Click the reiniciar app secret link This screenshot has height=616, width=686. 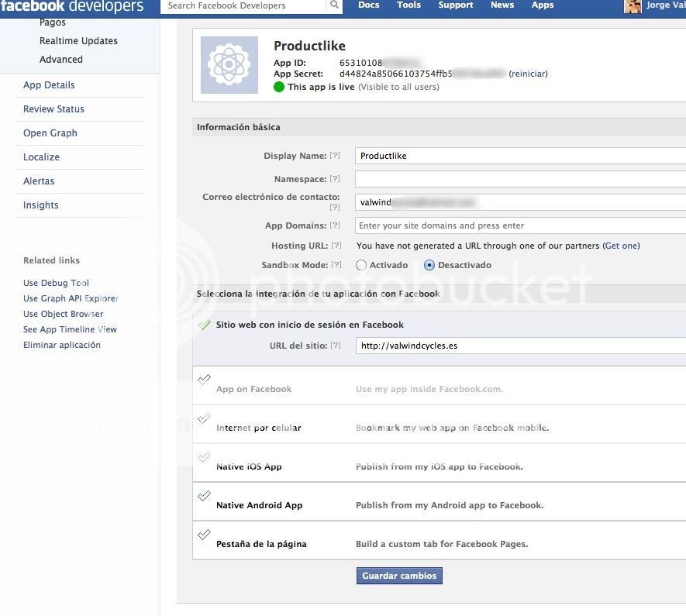(528, 74)
